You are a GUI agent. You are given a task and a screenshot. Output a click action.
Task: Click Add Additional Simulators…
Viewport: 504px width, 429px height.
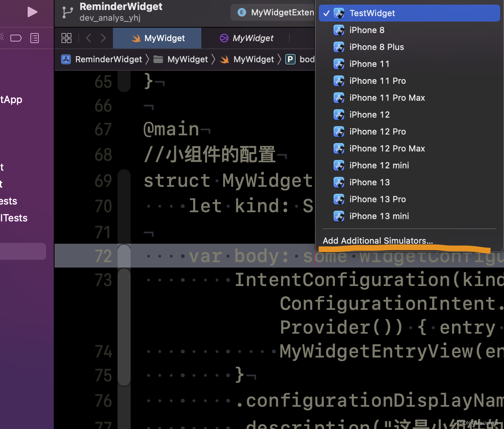378,241
